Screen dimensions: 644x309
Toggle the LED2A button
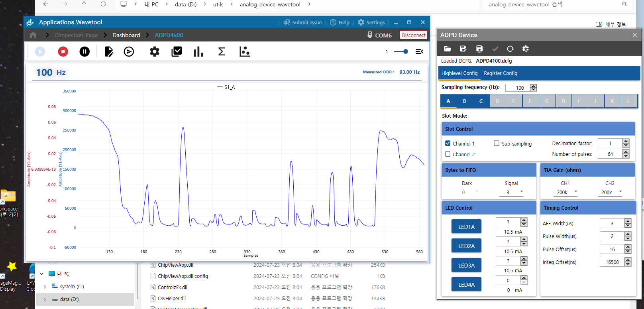(466, 246)
